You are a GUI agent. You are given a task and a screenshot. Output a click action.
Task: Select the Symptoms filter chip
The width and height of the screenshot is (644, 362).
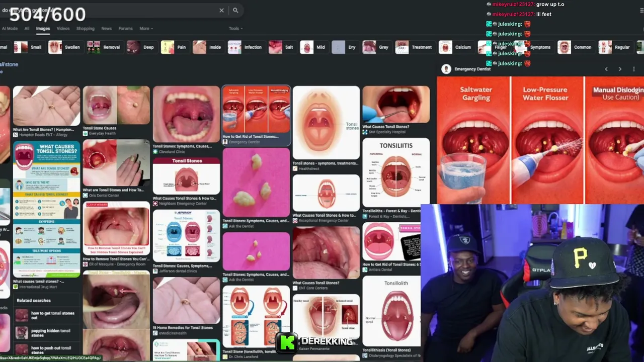click(533, 47)
